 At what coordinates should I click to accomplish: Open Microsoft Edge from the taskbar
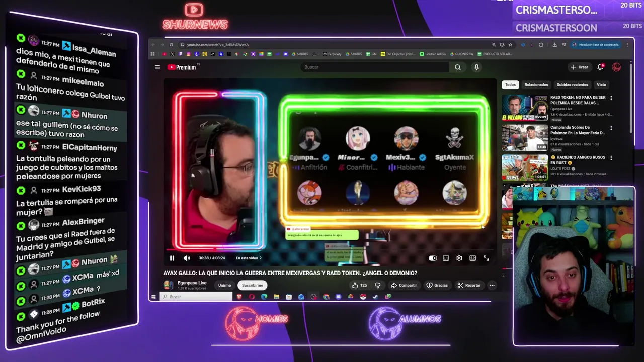click(x=264, y=297)
